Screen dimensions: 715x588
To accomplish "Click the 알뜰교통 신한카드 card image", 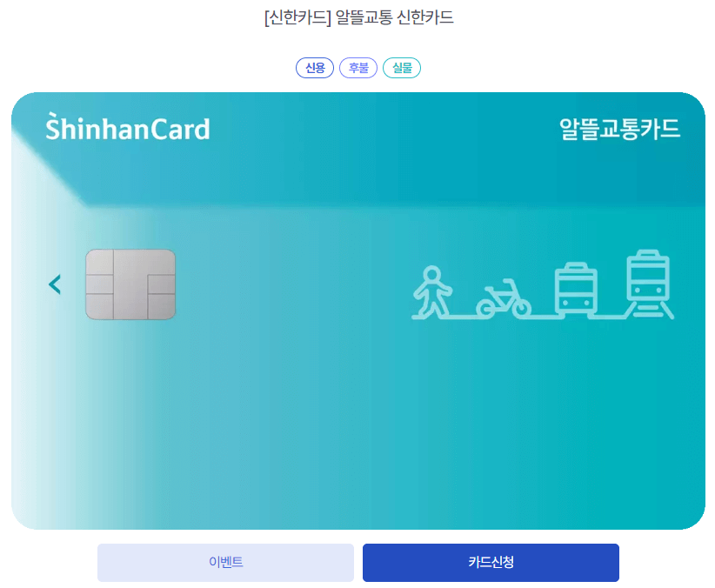I will [358, 311].
